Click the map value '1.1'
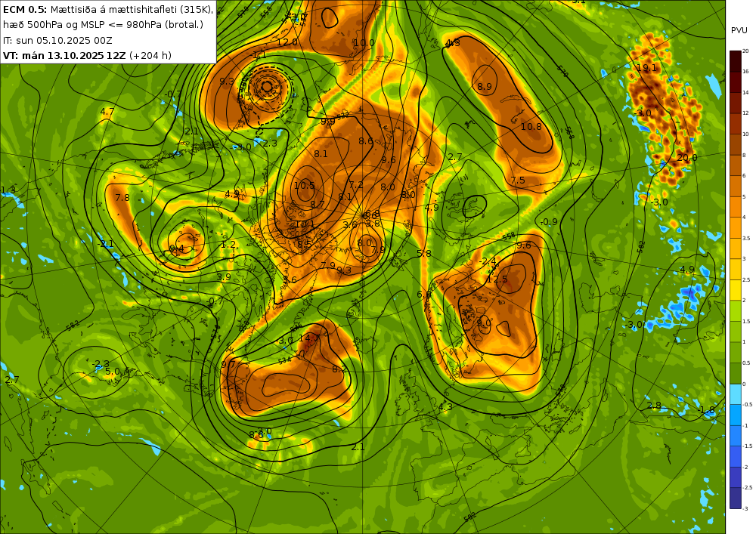Screen dimensions: 756x534 (259, 55)
